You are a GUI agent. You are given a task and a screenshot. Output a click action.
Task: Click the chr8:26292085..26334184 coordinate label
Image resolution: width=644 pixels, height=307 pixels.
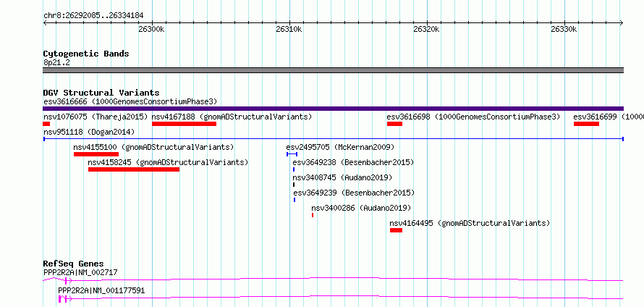point(93,16)
